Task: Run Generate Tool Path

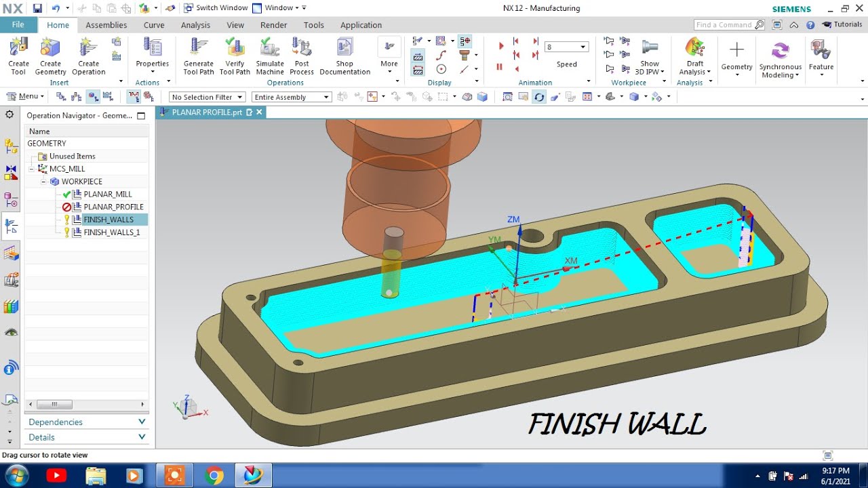Action: pyautogui.click(x=198, y=56)
